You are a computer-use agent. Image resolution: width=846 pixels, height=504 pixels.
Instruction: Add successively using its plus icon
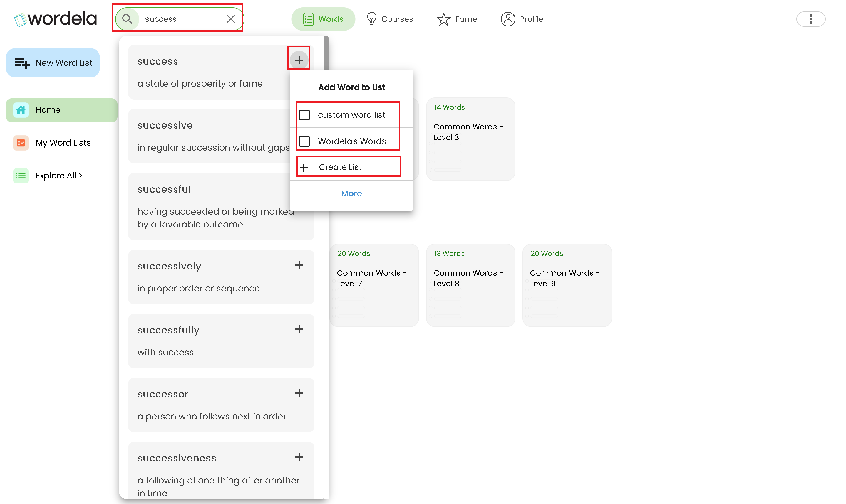click(x=299, y=265)
